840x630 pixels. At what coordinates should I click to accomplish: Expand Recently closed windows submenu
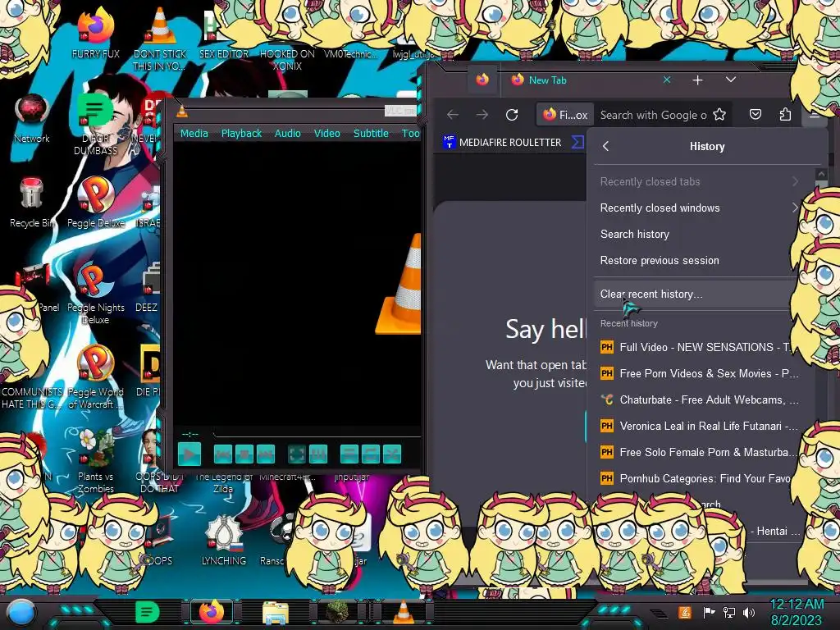click(x=699, y=208)
